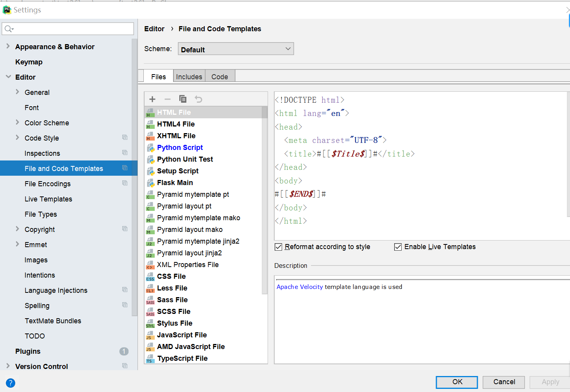Click the remove template minus icon

coord(168,99)
